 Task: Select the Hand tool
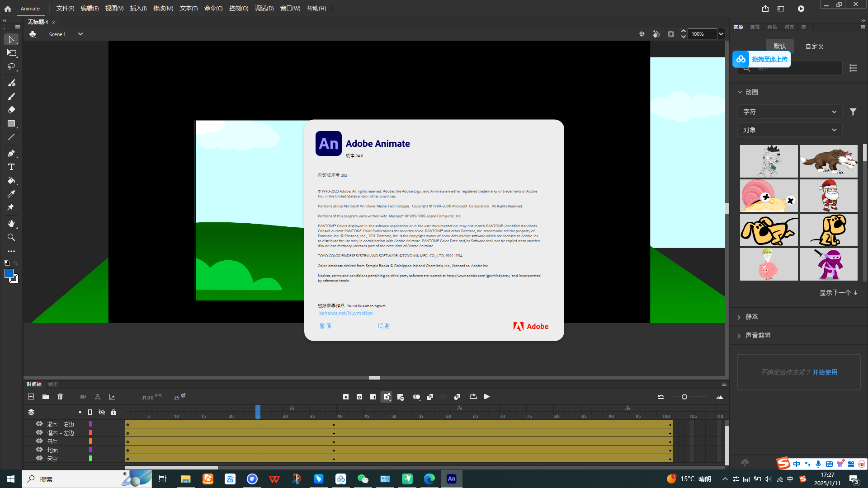click(x=11, y=224)
